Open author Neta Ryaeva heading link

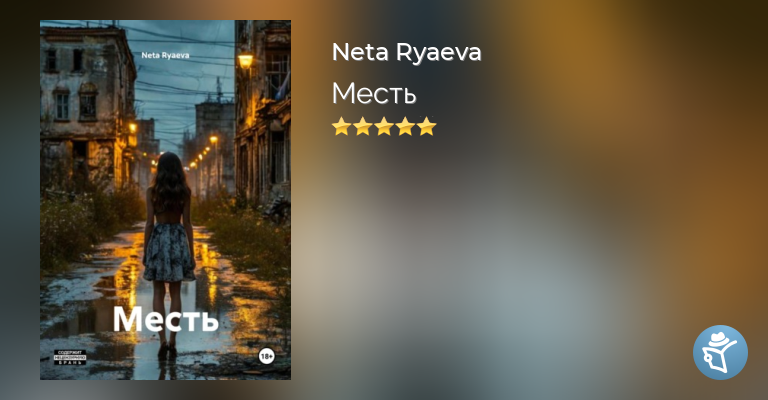coord(407,52)
